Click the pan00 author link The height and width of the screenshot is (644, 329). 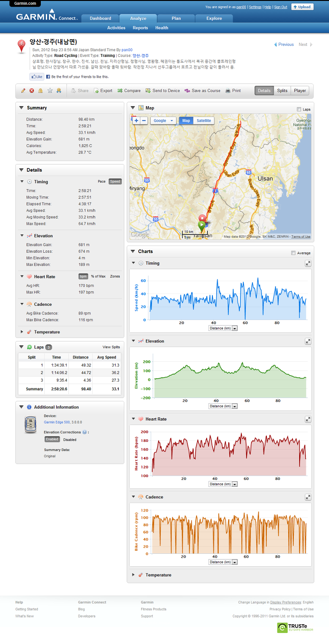[127, 50]
